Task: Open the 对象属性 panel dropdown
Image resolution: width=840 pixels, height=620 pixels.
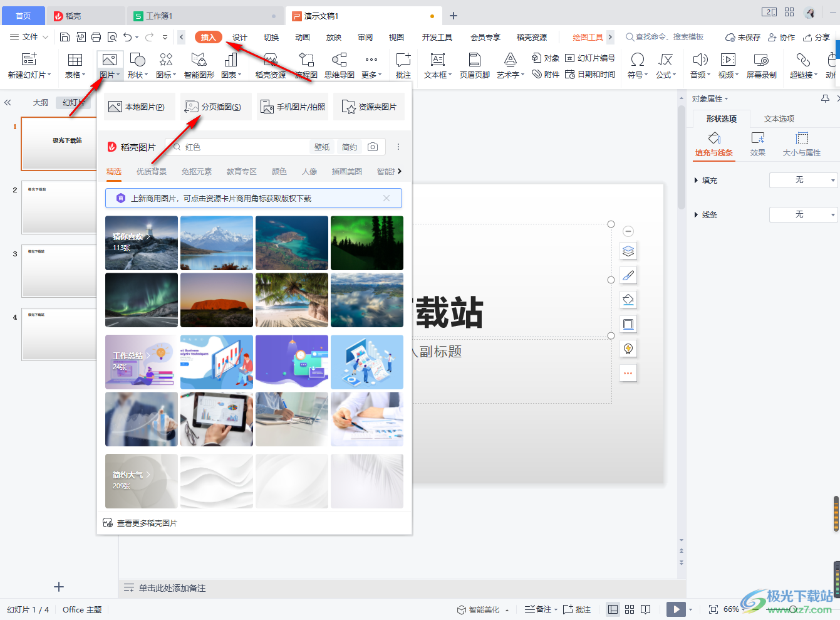Action: (710, 99)
